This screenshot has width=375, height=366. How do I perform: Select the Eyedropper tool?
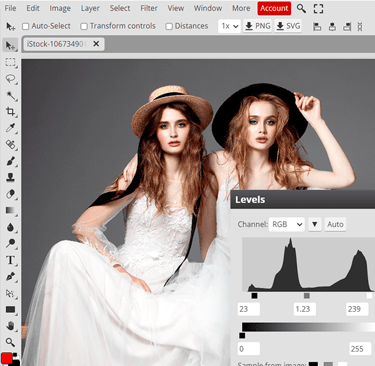tap(10, 128)
